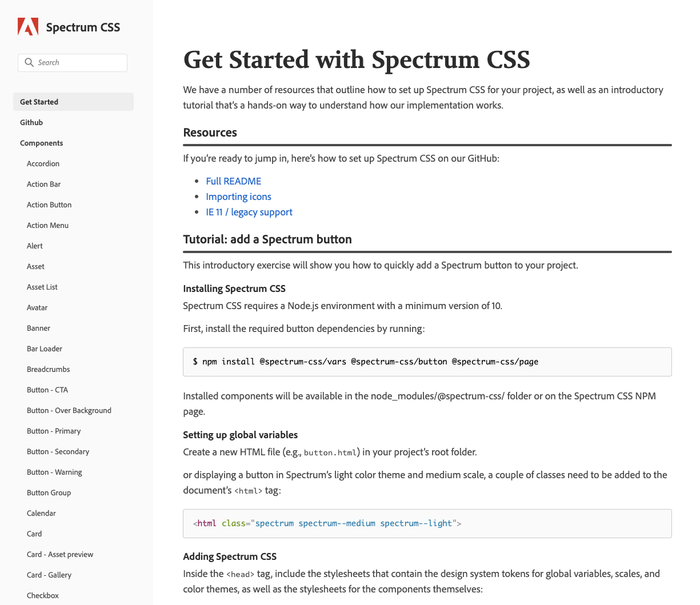Open Accordion component page
The height and width of the screenshot is (605, 700).
coord(43,163)
